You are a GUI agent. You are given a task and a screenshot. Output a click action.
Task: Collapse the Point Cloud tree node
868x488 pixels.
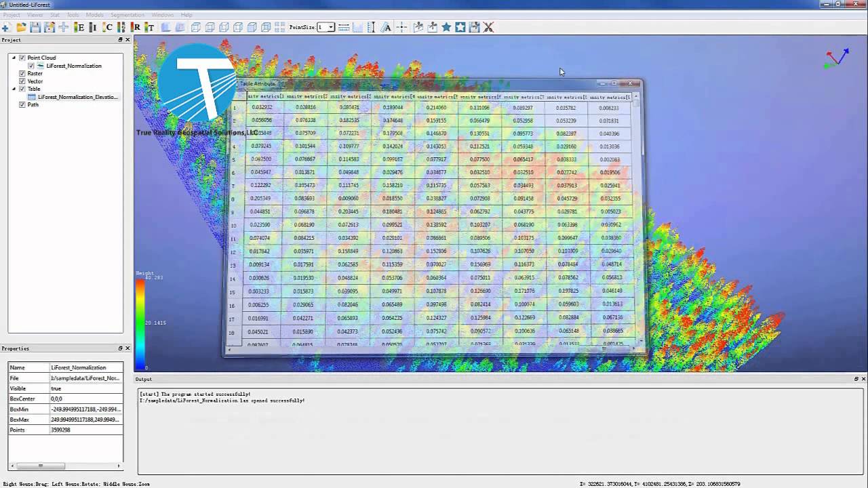pyautogui.click(x=14, y=58)
